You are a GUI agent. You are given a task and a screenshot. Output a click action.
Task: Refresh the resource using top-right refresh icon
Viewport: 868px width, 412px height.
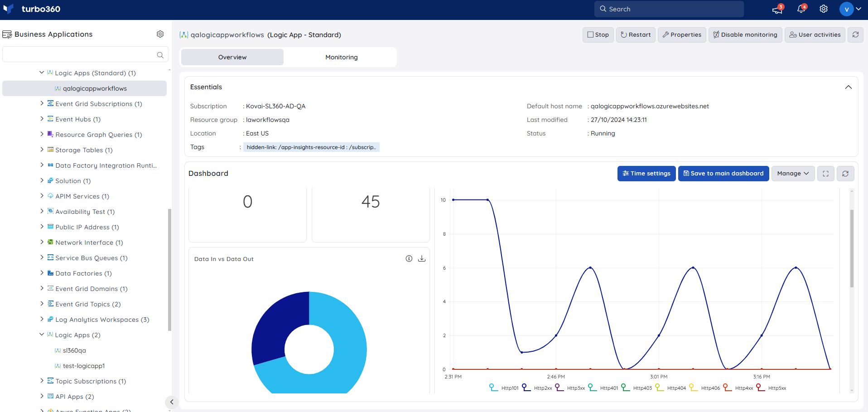click(x=855, y=34)
